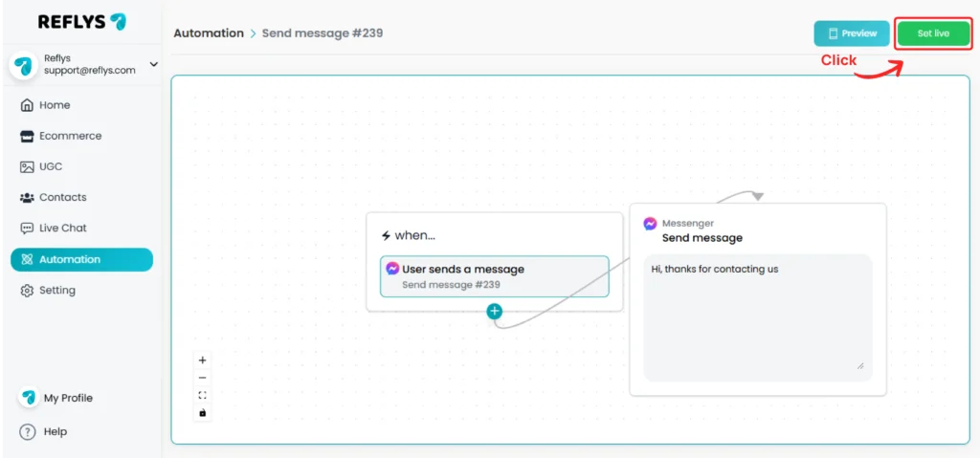This screenshot has width=980, height=458.
Task: Click the Messenger label in the card
Action: tap(687, 223)
